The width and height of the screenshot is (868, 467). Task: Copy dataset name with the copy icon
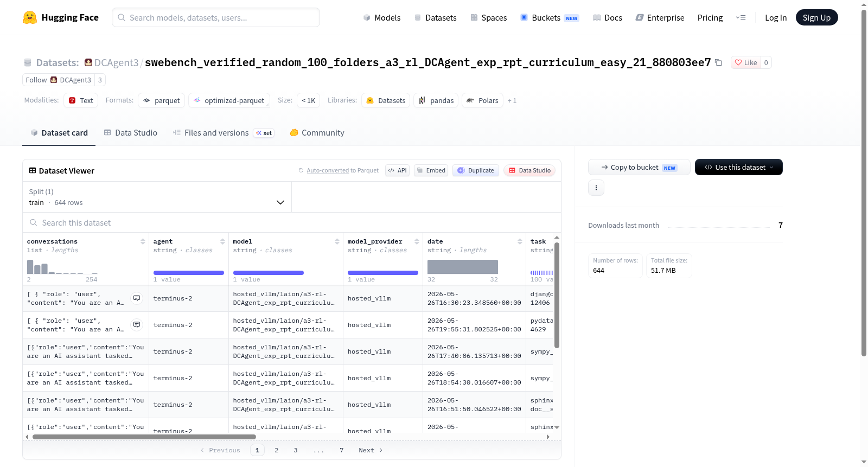pyautogui.click(x=718, y=62)
